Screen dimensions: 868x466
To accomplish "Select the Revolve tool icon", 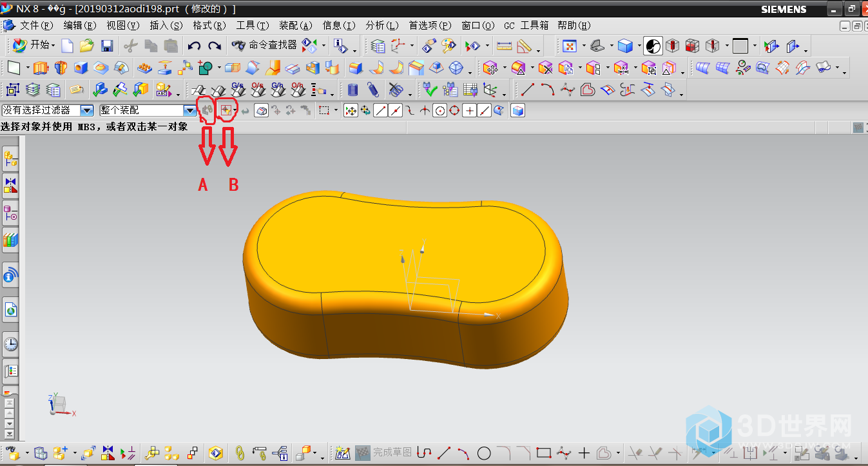I will (61, 68).
